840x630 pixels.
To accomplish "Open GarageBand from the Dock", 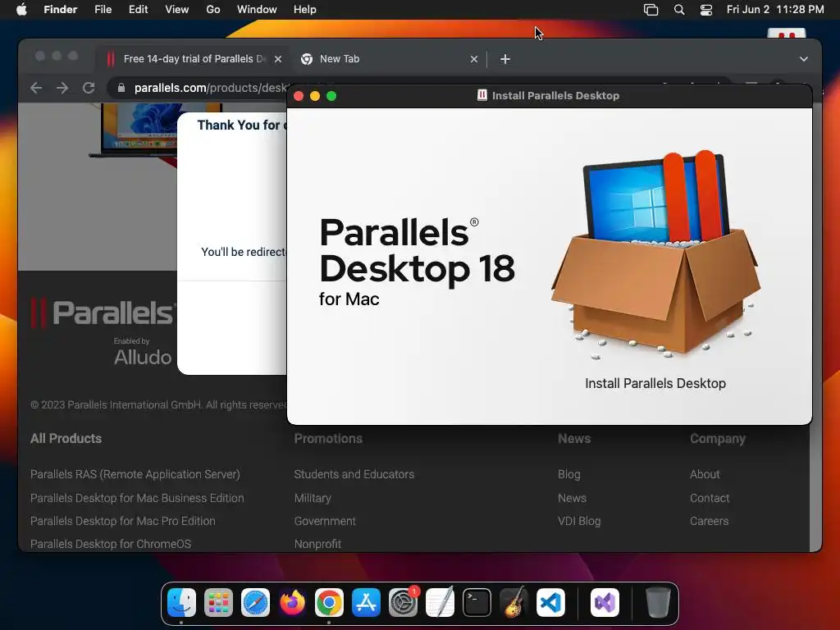I will (x=514, y=603).
